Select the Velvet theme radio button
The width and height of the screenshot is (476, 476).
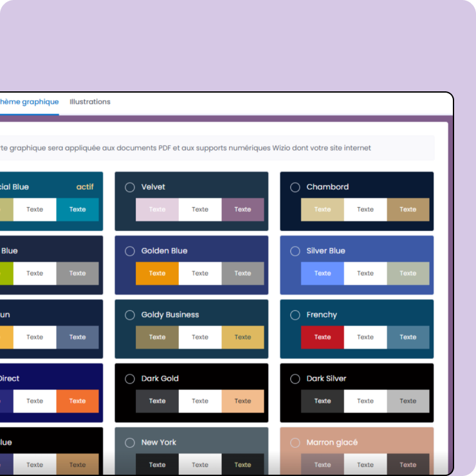pyautogui.click(x=130, y=187)
